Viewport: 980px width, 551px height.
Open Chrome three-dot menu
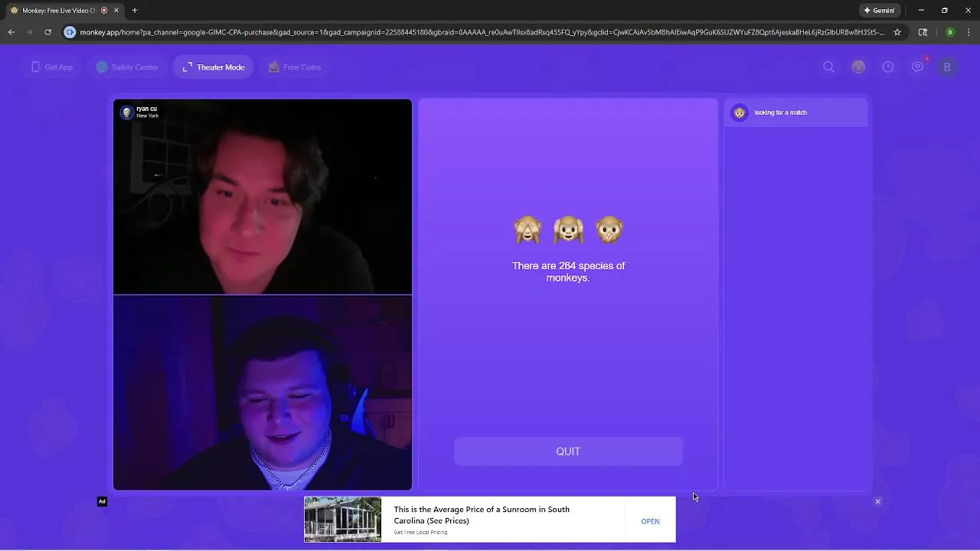pyautogui.click(x=969, y=32)
